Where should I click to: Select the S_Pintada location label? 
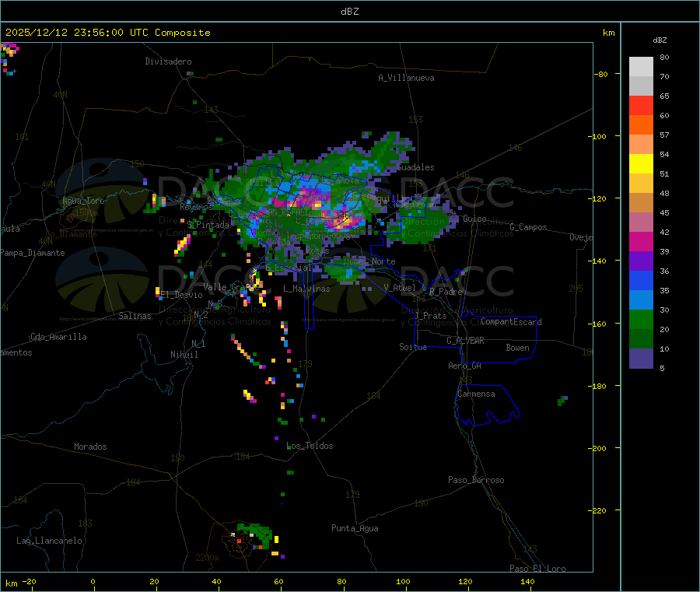click(208, 225)
